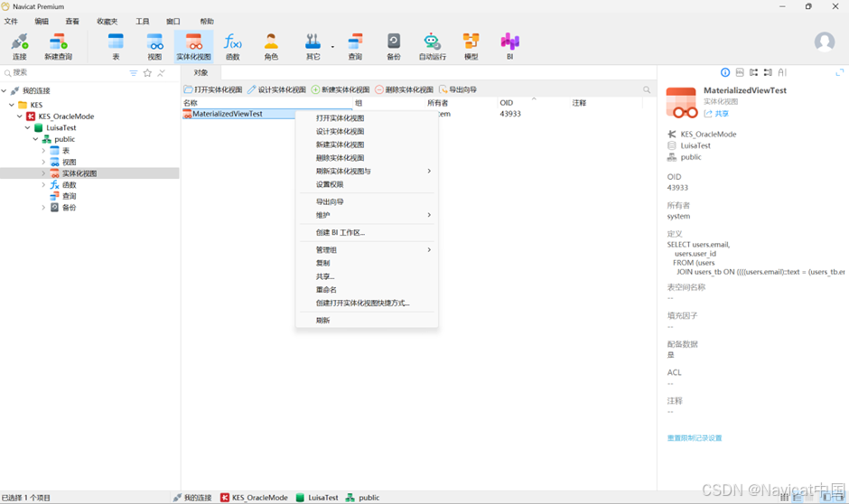Choose 打开实体化视图 in context menu
Screen dimensions: 849x504
[367, 118]
